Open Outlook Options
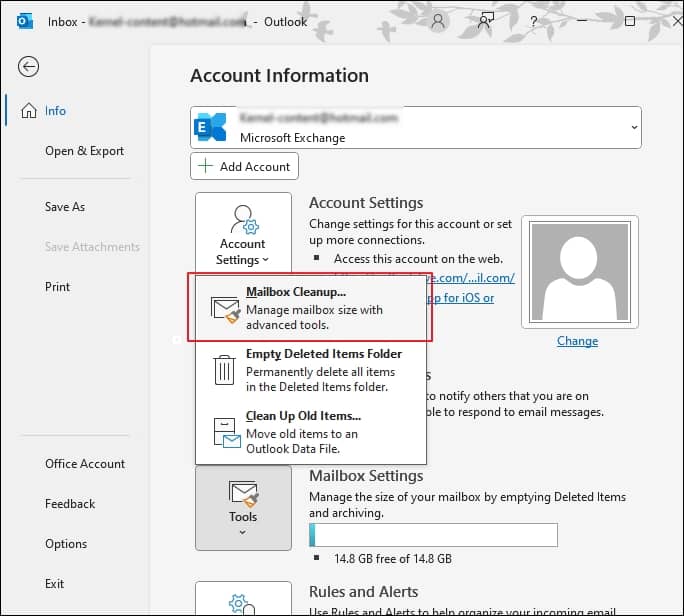The width and height of the screenshot is (684, 616). 66,544
